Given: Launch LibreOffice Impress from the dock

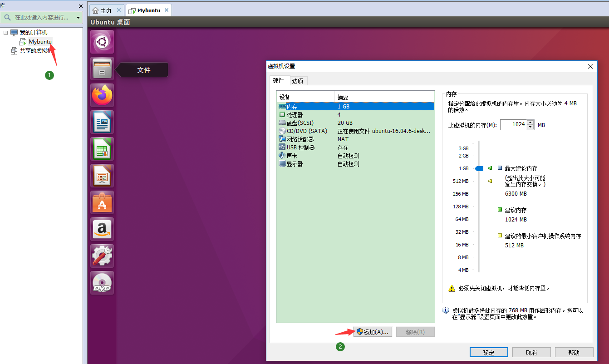Looking at the screenshot, I should click(x=102, y=176).
